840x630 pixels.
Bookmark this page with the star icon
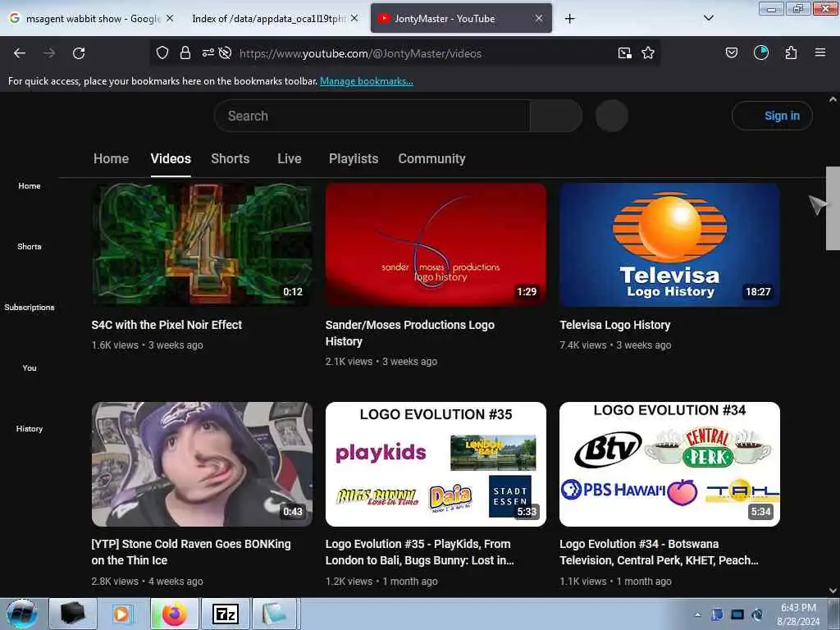[x=648, y=53]
